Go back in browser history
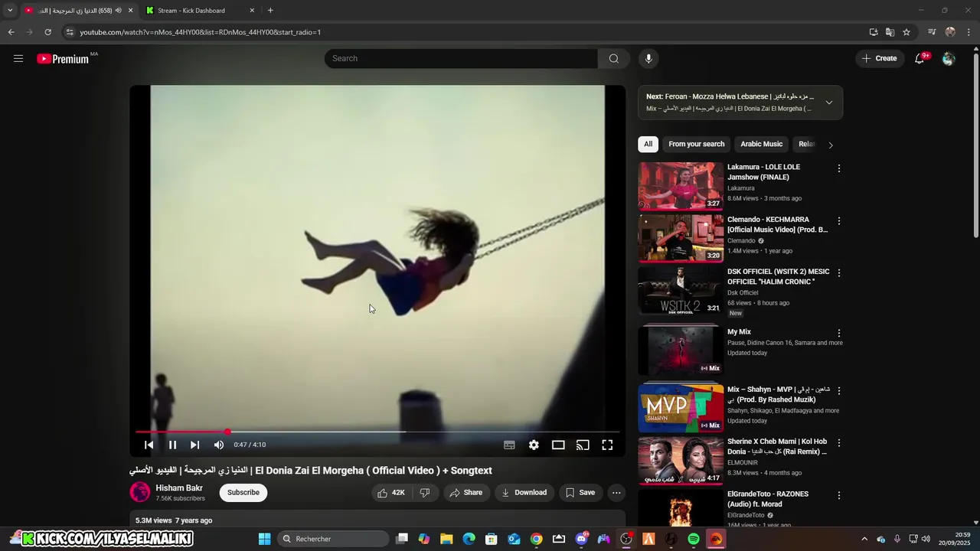 pos(11,32)
